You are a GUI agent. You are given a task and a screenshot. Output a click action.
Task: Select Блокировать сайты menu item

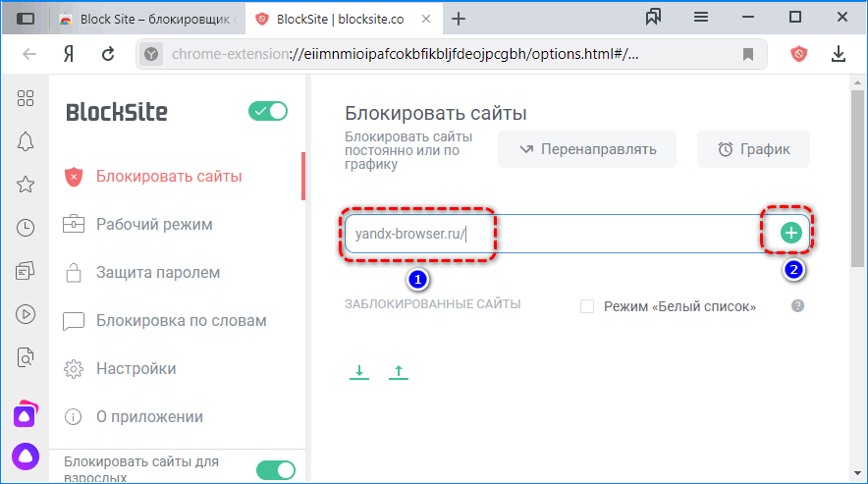click(x=169, y=177)
